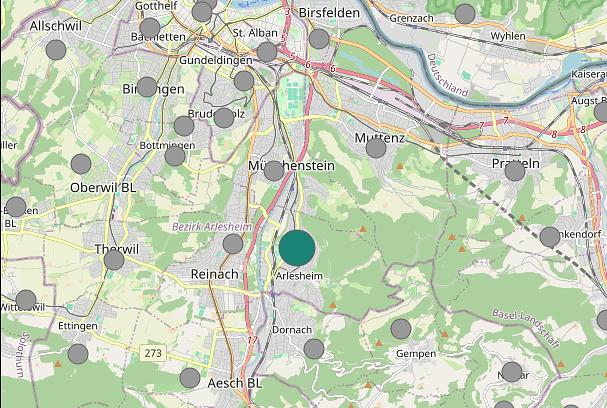
Task: Click the gray marker near Aesch BL
Action: point(190,378)
